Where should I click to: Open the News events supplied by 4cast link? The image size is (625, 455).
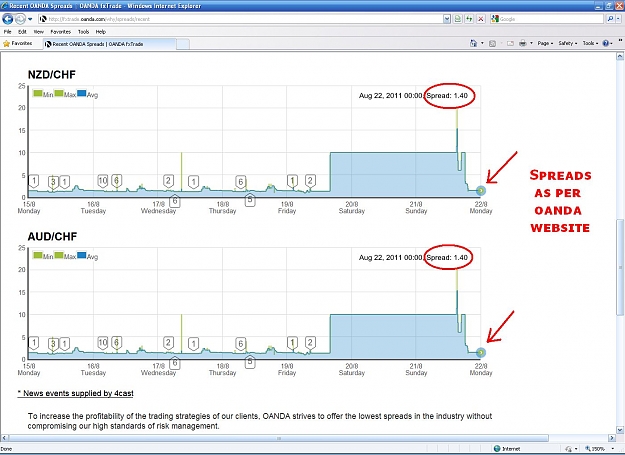[76, 393]
